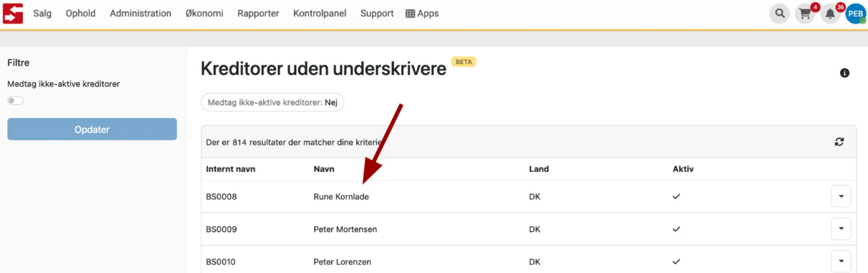The height and width of the screenshot is (273, 868).
Task: Expand options for the BS0010 row
Action: [x=841, y=261]
